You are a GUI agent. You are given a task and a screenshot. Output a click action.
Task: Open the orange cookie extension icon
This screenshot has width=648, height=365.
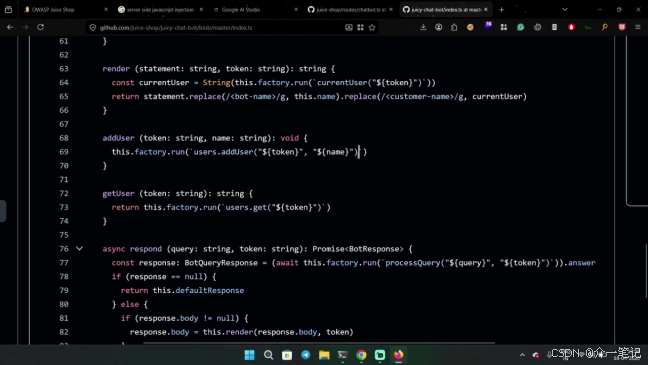[x=470, y=27]
